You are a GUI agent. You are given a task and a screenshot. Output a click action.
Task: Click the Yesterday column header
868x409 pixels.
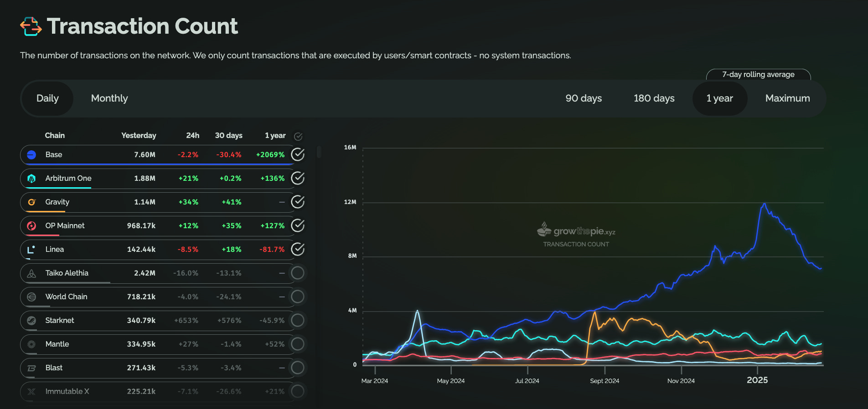(x=139, y=136)
